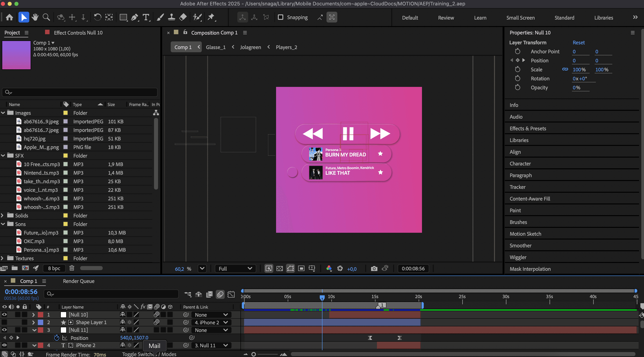Switch to the Render Queue tab
Image resolution: width=644 pixels, height=357 pixels.
click(79, 281)
